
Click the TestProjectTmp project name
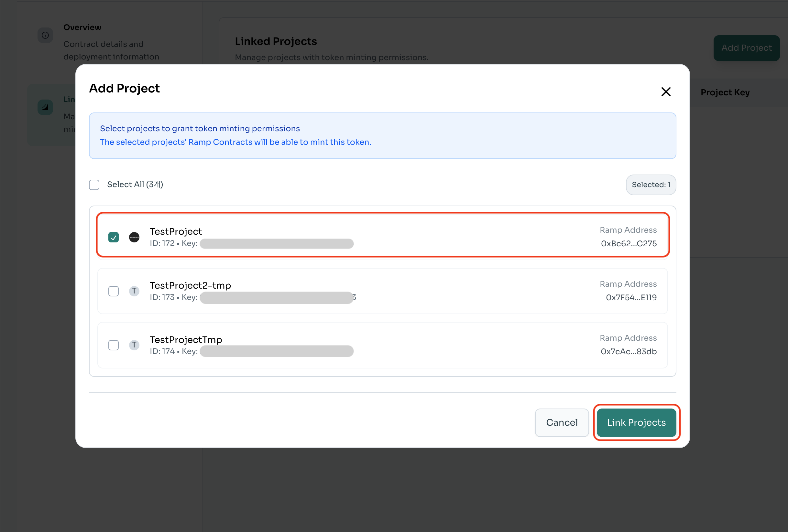pos(186,340)
